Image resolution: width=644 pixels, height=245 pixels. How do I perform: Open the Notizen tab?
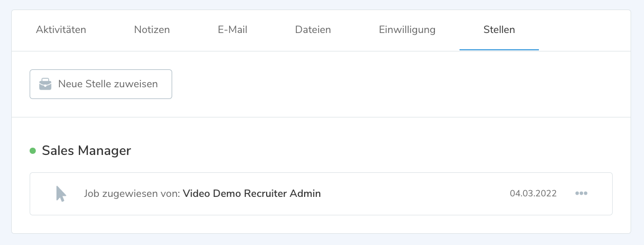152,30
